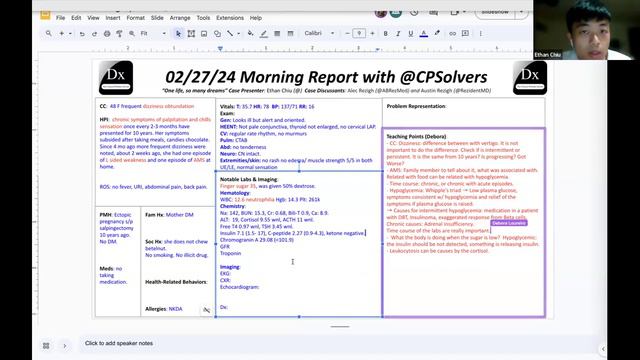The width and height of the screenshot is (640, 360).
Task: Toggle underline formatting
Action: [411, 33]
